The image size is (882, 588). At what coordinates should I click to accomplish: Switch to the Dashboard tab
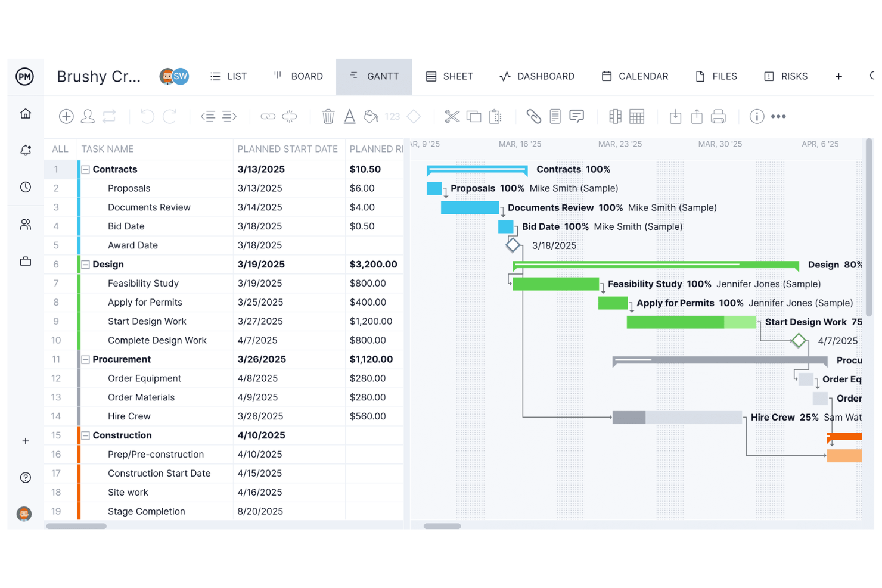click(537, 76)
